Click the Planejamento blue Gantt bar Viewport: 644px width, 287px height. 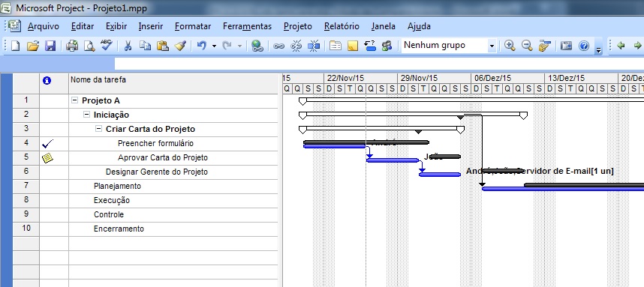pyautogui.click(x=563, y=189)
